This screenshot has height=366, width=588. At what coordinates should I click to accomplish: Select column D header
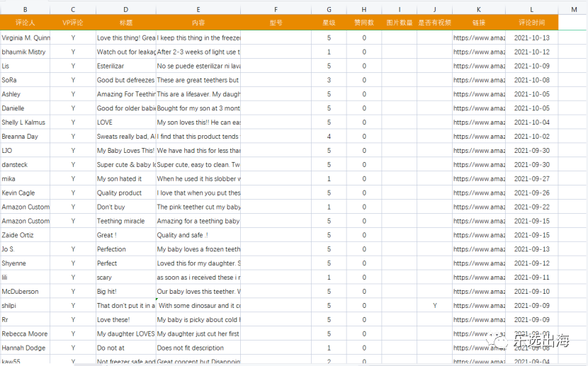point(125,9)
